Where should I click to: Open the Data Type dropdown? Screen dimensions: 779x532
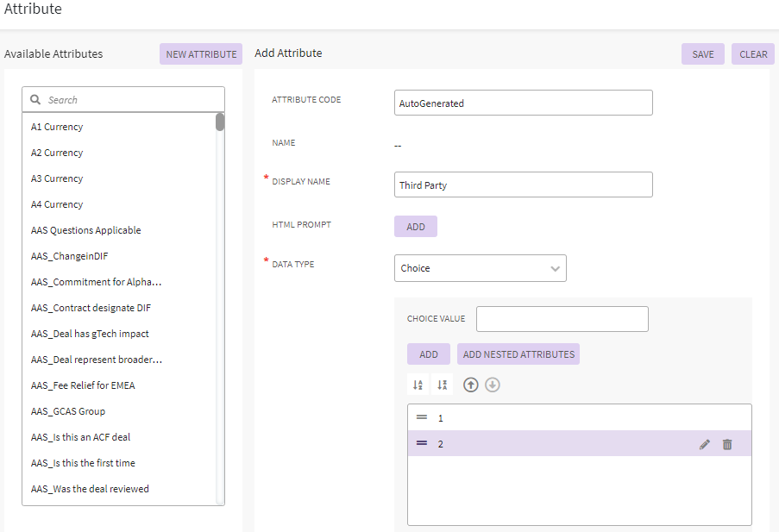point(480,268)
